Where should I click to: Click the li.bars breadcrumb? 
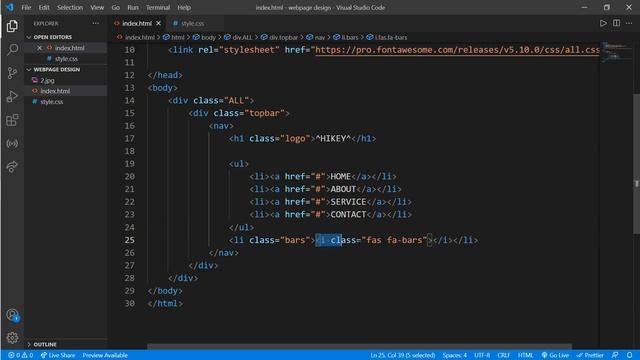click(346, 37)
